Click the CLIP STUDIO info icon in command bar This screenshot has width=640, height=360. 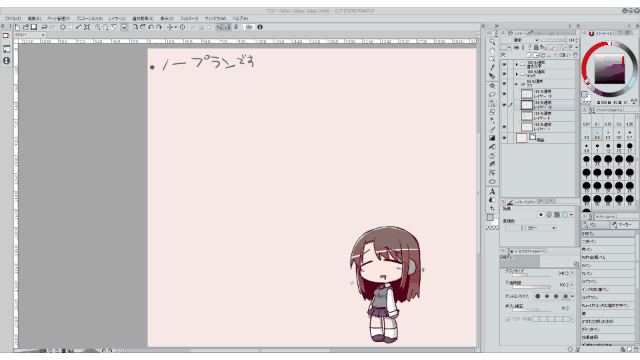pos(260,27)
